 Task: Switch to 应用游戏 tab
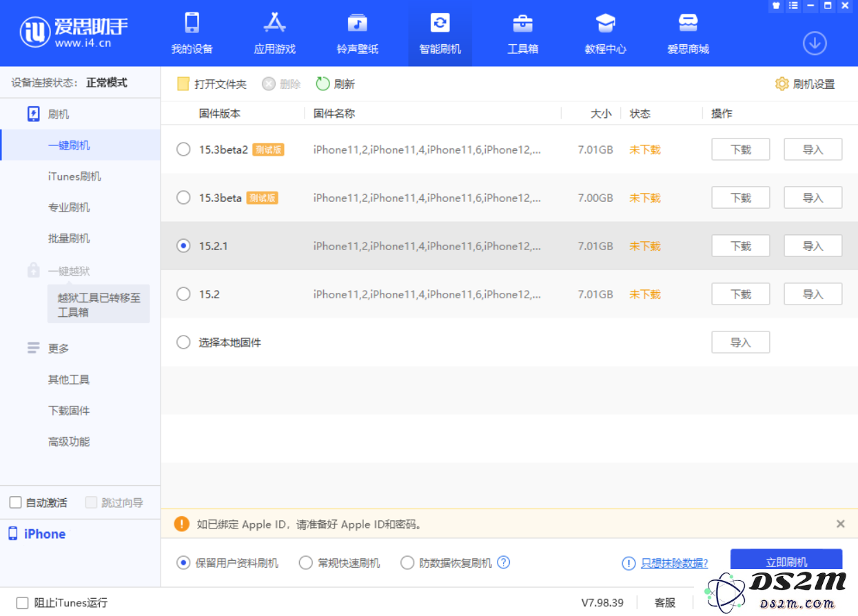pyautogui.click(x=274, y=33)
